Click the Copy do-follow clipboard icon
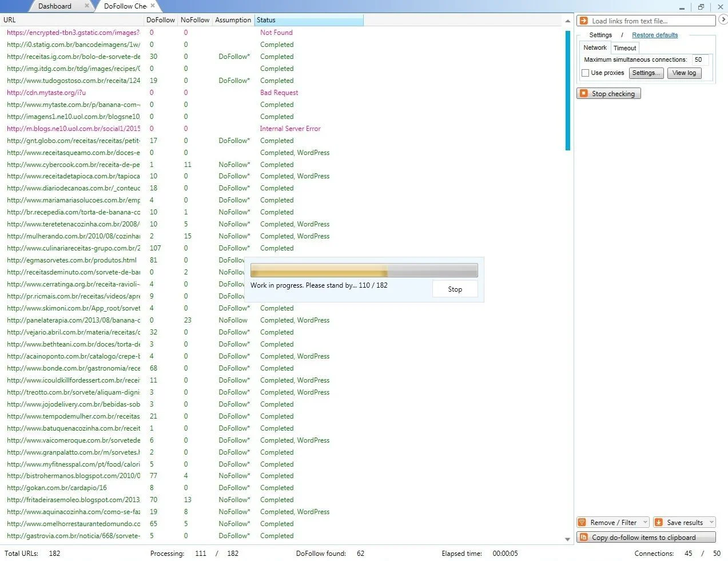 (583, 537)
